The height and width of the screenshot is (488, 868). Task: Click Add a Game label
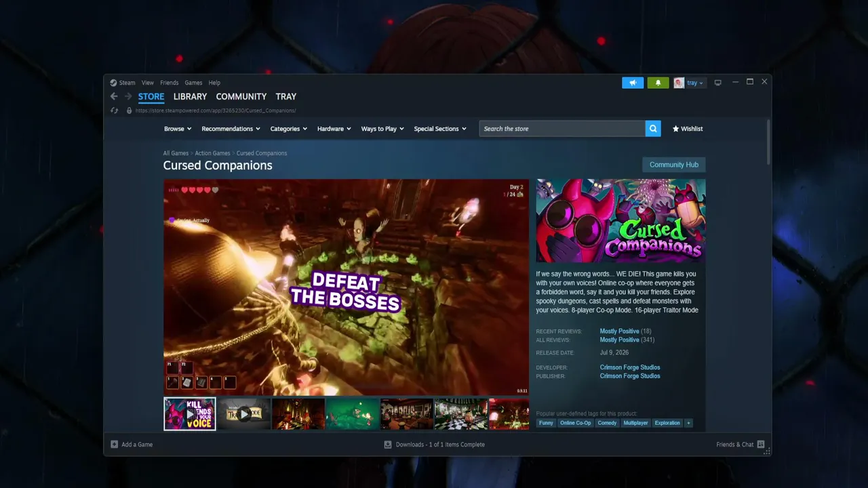pyautogui.click(x=137, y=445)
